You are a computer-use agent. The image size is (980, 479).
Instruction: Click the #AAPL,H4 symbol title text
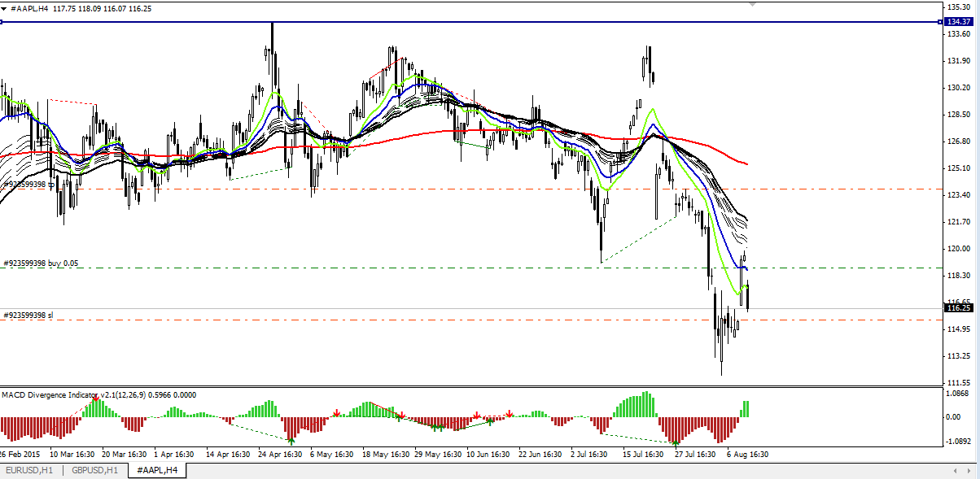pos(29,7)
